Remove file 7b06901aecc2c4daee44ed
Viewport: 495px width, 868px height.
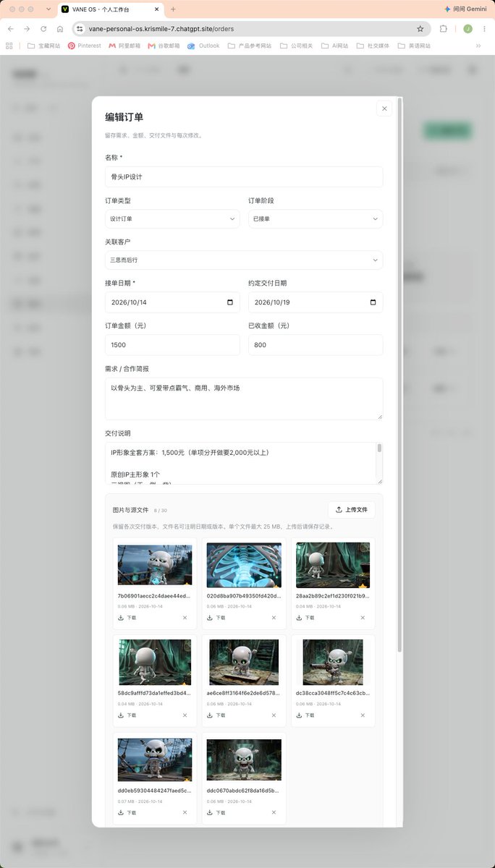point(185,618)
